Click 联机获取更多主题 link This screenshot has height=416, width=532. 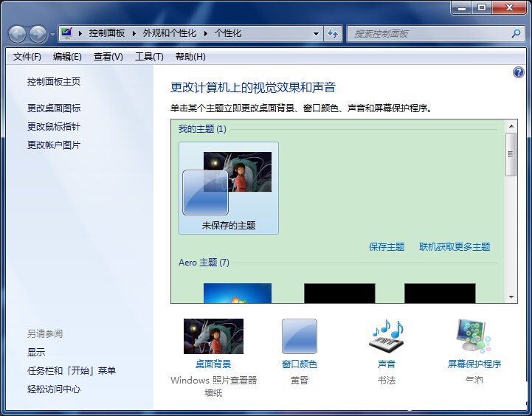tap(455, 247)
